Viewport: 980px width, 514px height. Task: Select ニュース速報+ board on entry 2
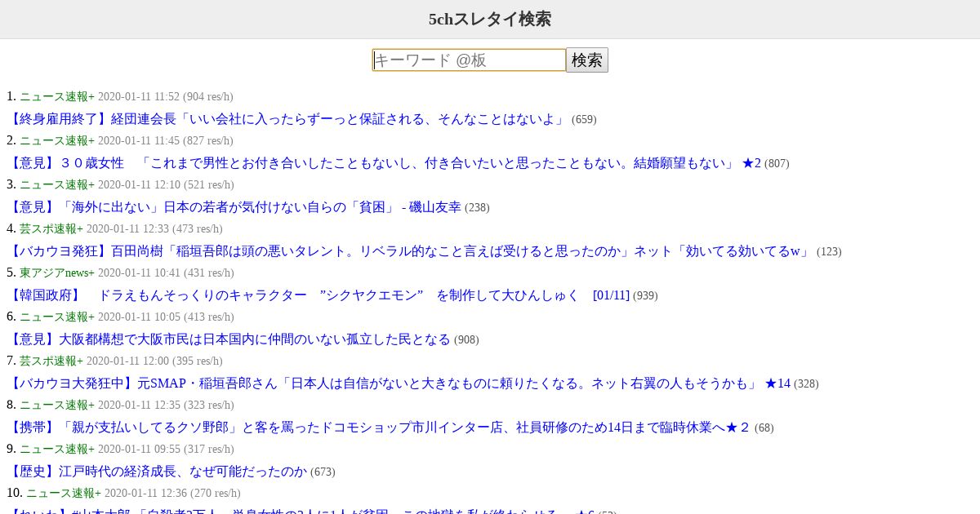pyautogui.click(x=57, y=140)
